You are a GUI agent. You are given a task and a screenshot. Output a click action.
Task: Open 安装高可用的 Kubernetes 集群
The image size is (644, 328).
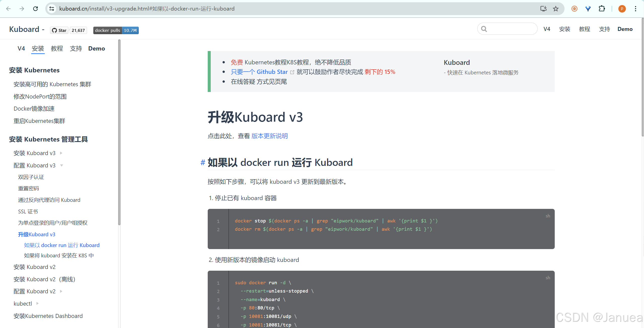pos(52,84)
